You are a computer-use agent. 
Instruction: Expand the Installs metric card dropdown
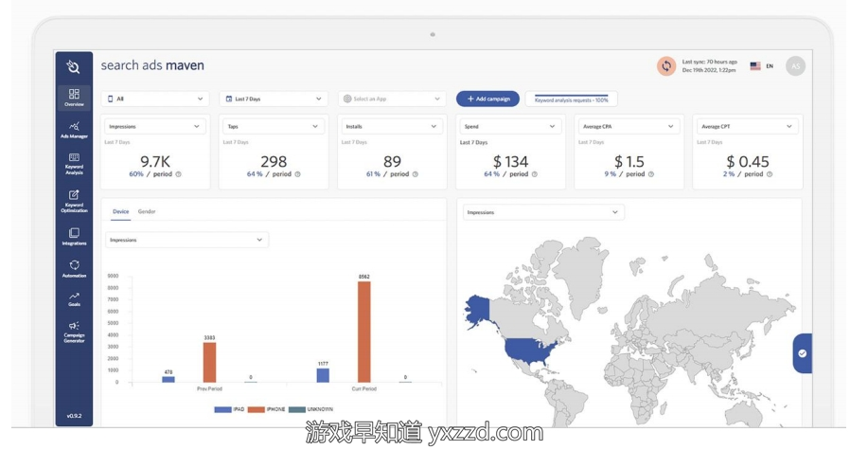coord(392,126)
